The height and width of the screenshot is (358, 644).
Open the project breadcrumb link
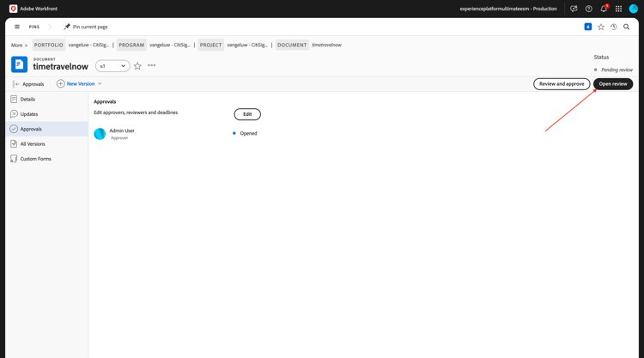247,45
